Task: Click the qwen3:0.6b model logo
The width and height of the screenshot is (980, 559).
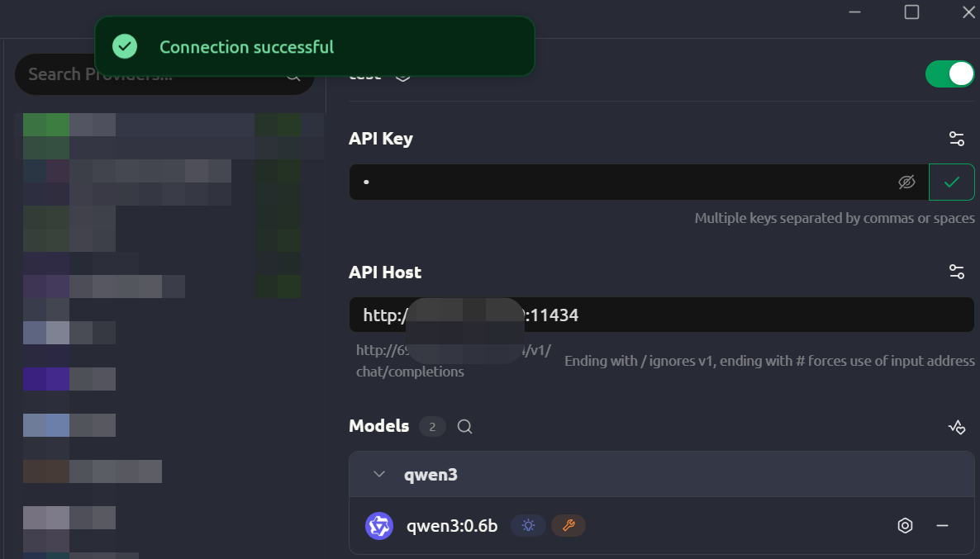Action: click(x=379, y=526)
